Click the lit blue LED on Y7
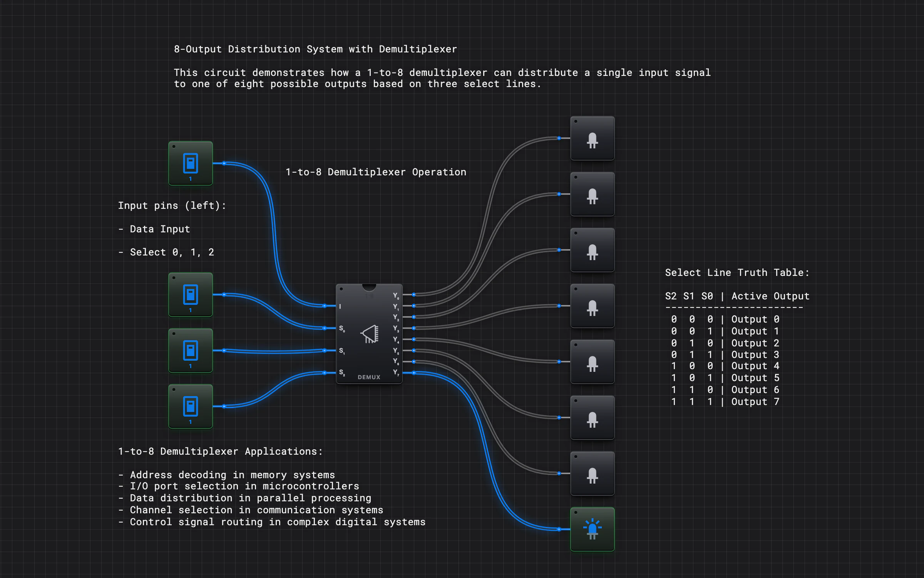Screen dimensions: 924x578 click(x=592, y=529)
